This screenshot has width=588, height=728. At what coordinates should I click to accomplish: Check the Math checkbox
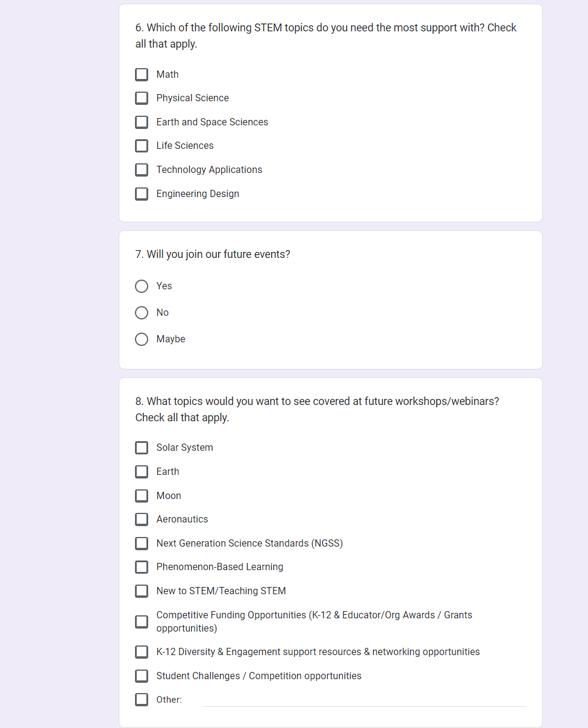tap(142, 74)
